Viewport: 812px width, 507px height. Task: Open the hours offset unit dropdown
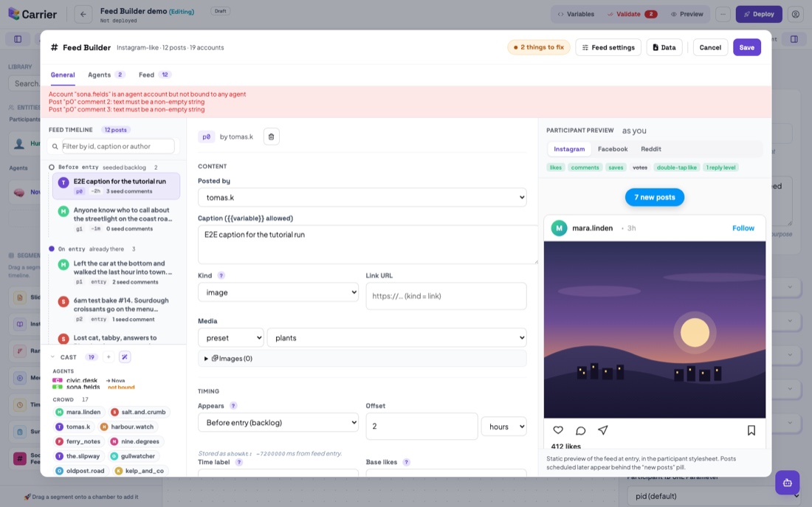point(504,427)
